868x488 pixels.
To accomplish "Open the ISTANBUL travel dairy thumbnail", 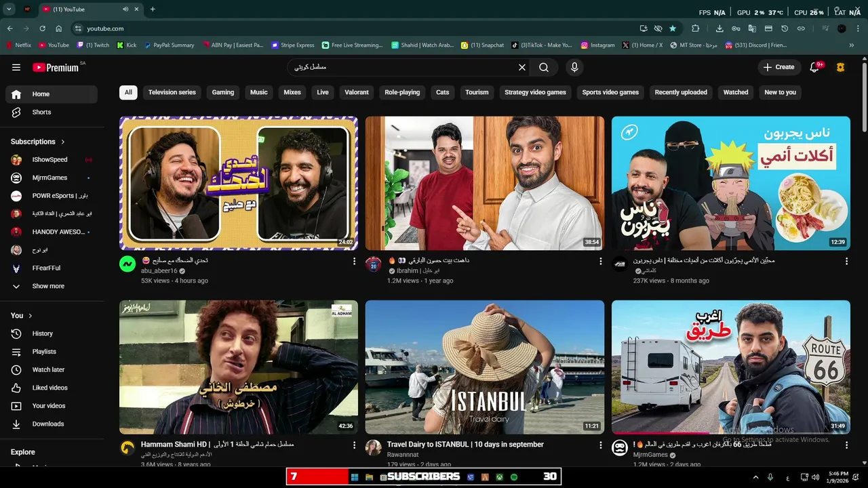I will coord(485,367).
